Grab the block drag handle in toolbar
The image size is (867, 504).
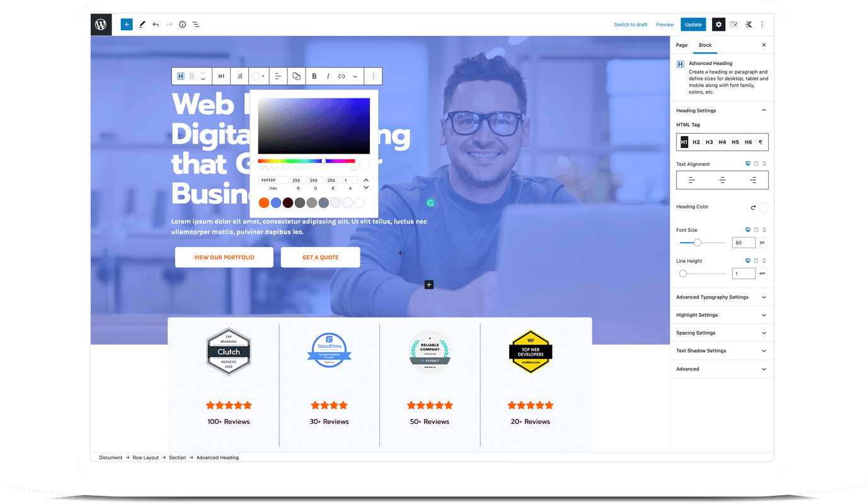point(192,76)
